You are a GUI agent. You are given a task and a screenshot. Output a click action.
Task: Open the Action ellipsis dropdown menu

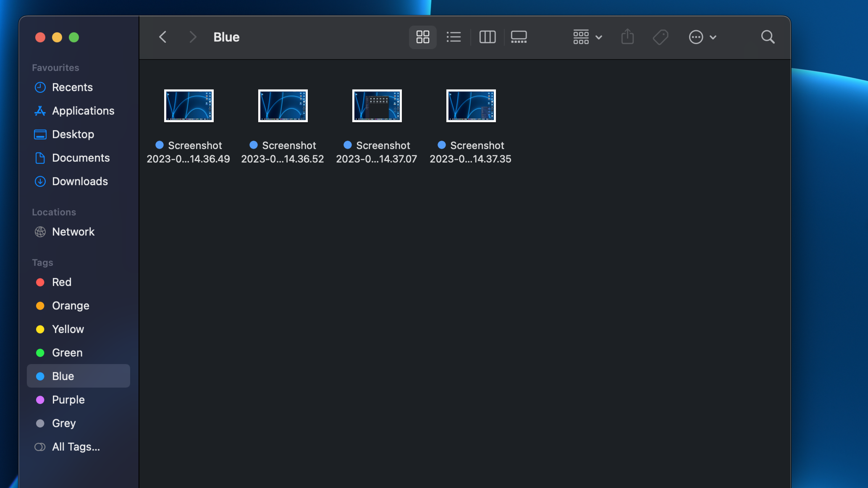pos(702,37)
